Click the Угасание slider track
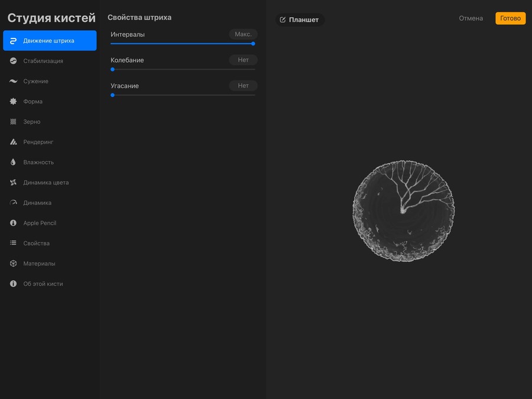Viewport: 532px width, 399px height. [x=183, y=95]
